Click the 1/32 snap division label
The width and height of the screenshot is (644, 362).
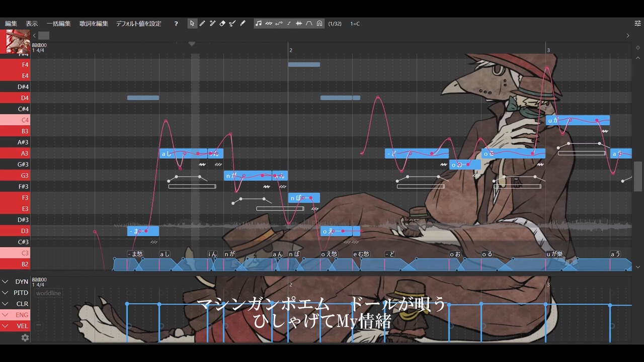click(x=335, y=24)
